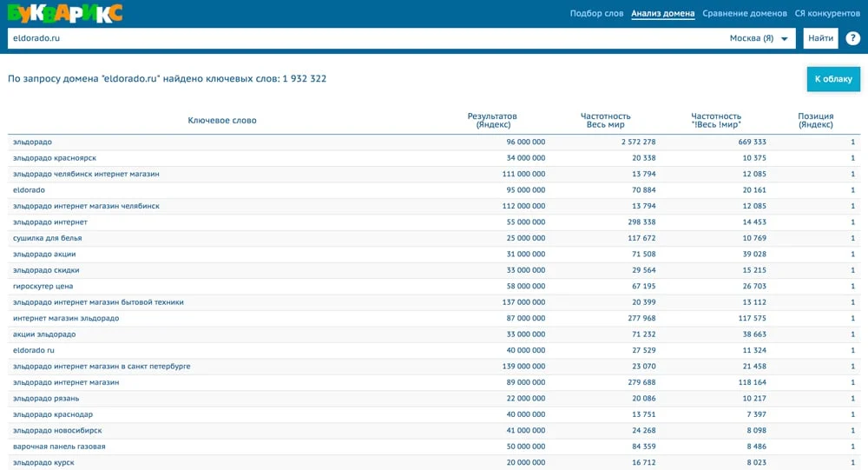868x470 pixels.
Task: Select keyword эльдорадо интернет магазин челябинск
Action: point(86,206)
